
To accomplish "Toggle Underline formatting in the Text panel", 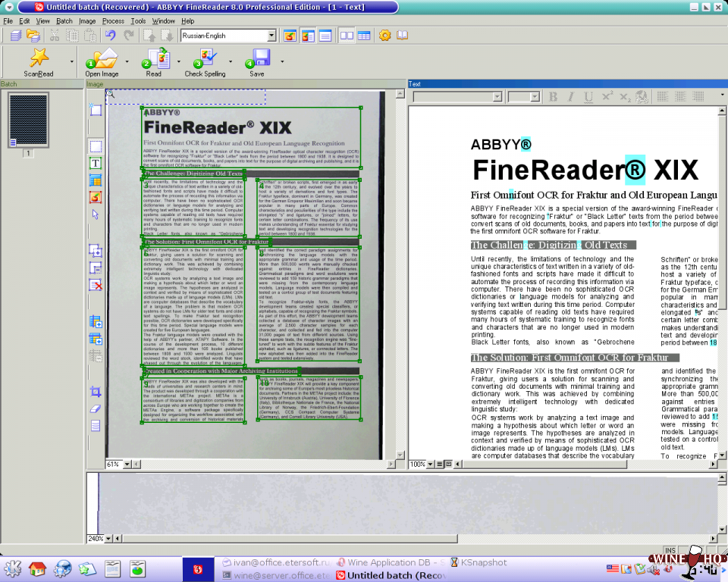I will click(x=588, y=96).
